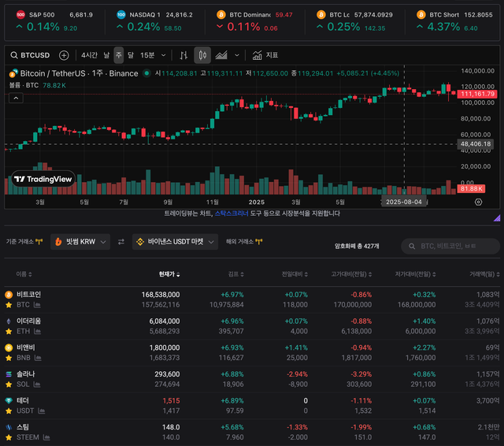Swap exchanges with the arrows icon
The height and width of the screenshot is (446, 504).
(120, 242)
